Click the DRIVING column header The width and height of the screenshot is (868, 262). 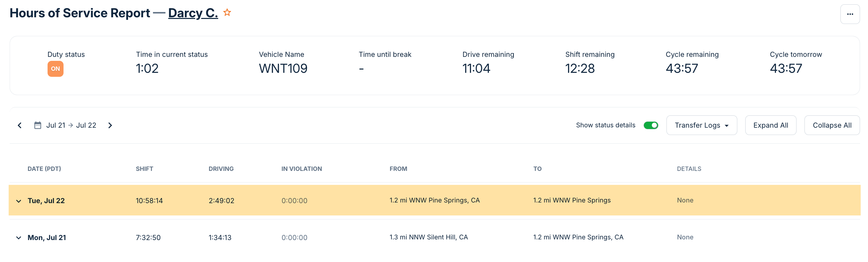click(221, 169)
